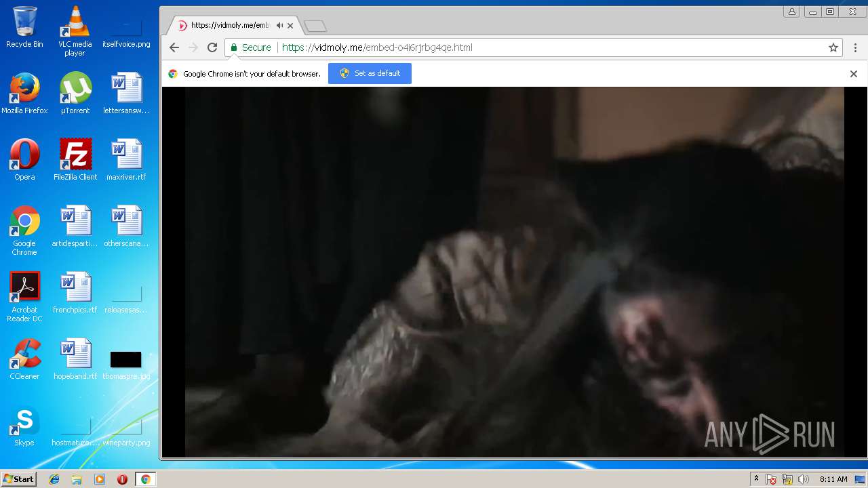Close the vidmoly.me tab
868x488 pixels.
tap(290, 26)
